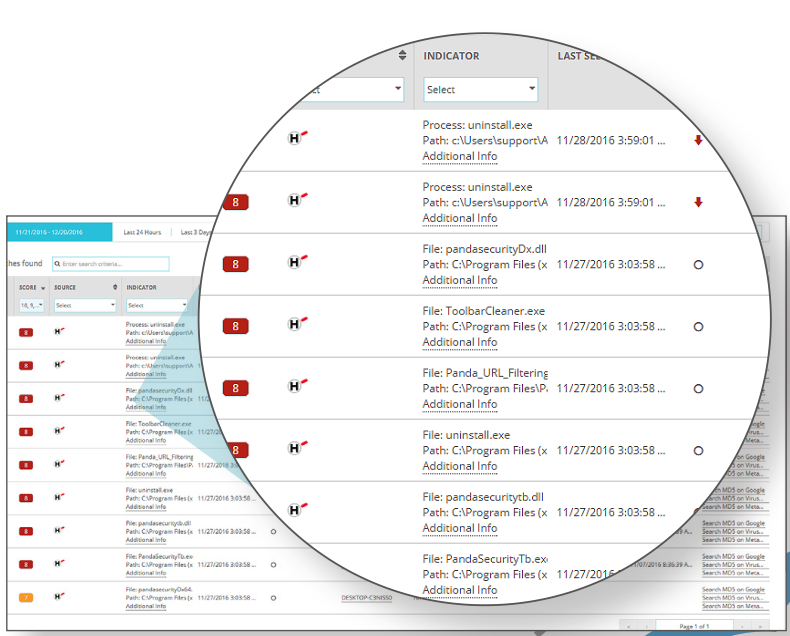Image resolution: width=790 pixels, height=636 pixels.
Task: Click H source icon for pandasecurityDx.dll in magnified view
Action: (x=297, y=262)
